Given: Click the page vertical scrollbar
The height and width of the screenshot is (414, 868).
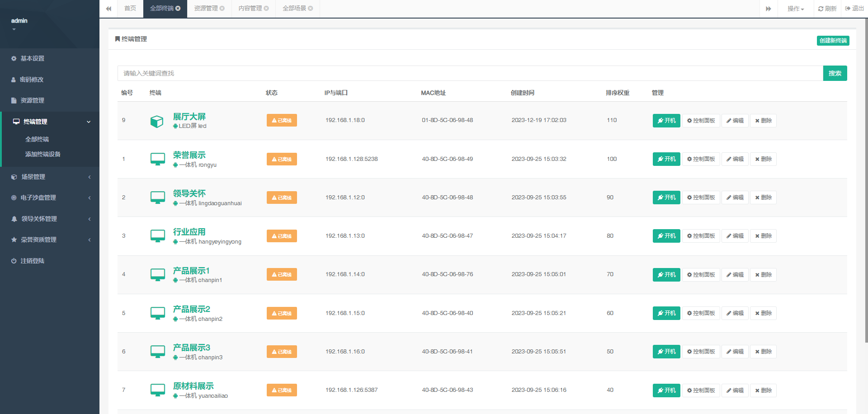Looking at the screenshot, I should click(x=866, y=181).
